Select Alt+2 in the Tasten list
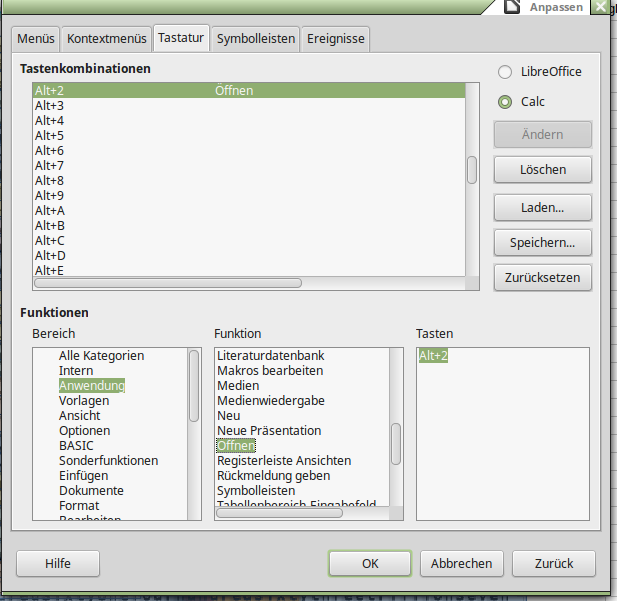 (433, 355)
